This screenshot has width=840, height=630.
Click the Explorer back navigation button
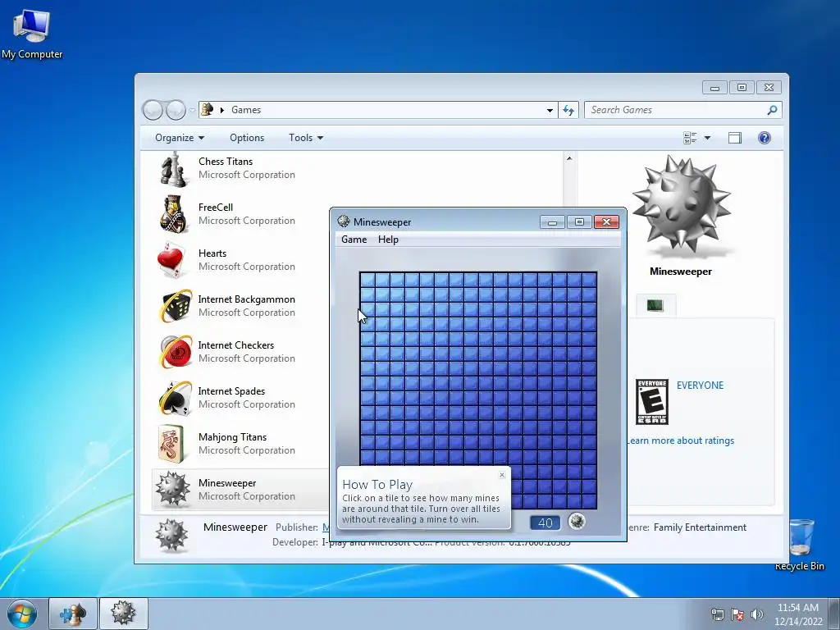[x=153, y=110]
